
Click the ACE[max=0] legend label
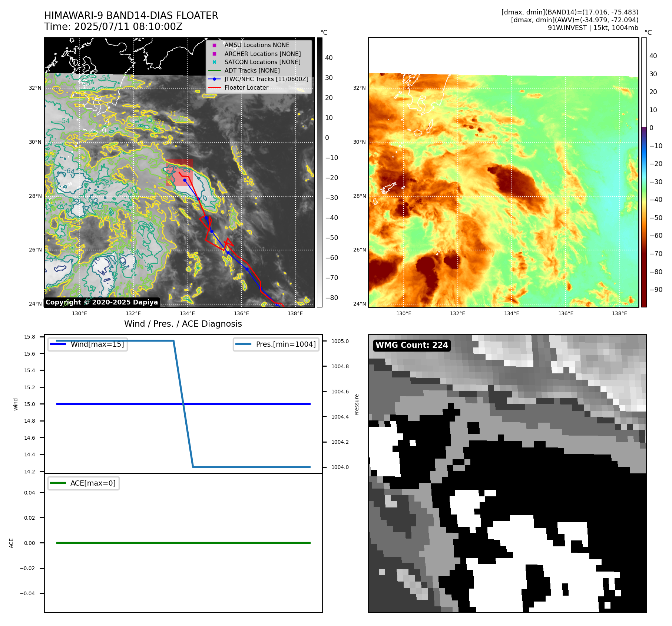pos(93,483)
